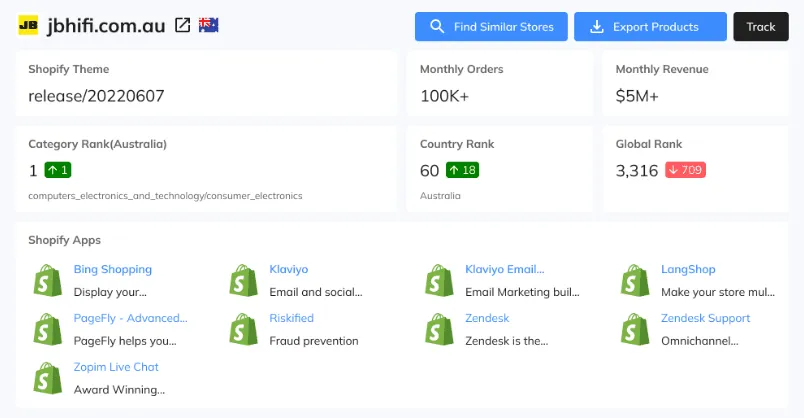
Task: Click the green country rank change badge 18
Action: (x=463, y=170)
